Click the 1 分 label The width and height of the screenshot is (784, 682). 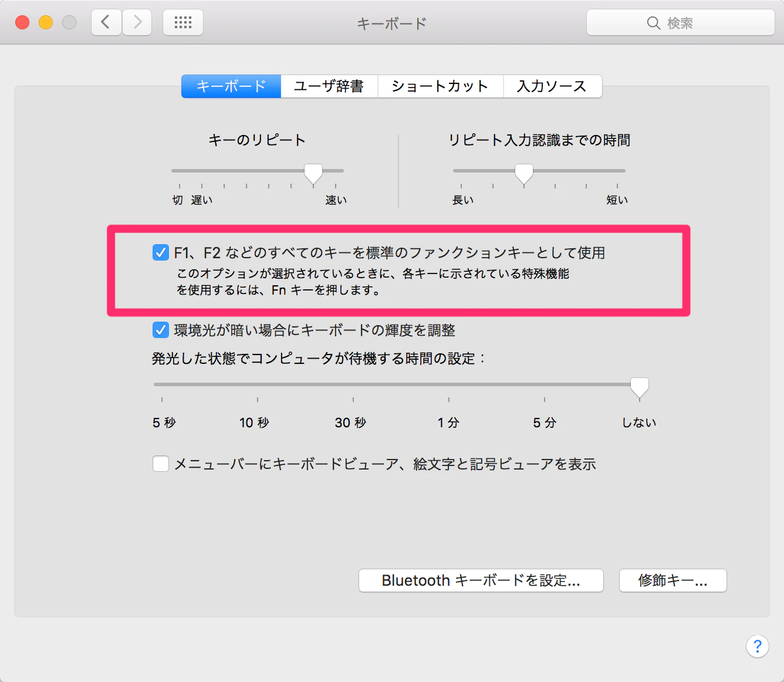click(448, 423)
